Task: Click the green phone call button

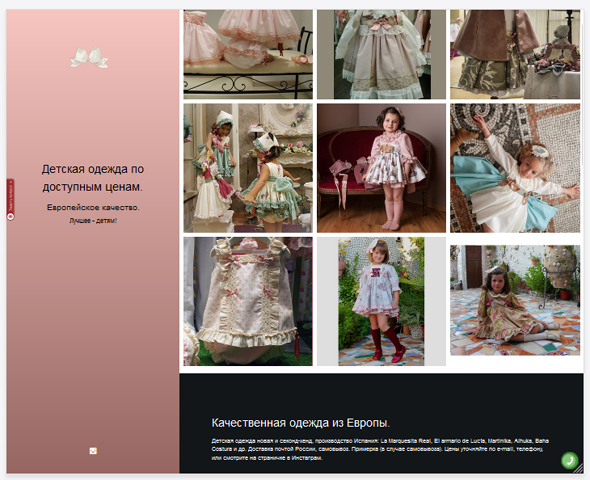Action: click(570, 460)
